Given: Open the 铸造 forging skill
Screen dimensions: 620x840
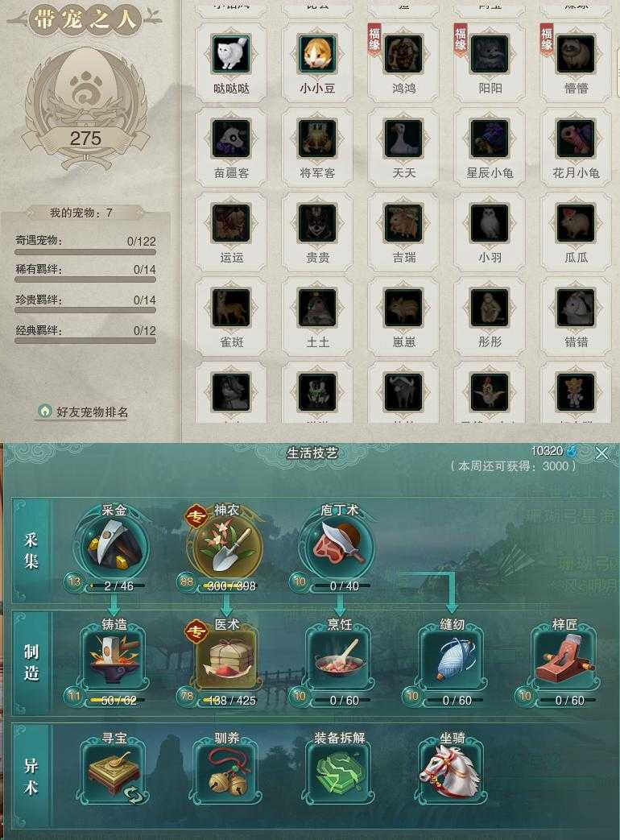Looking at the screenshot, I should point(114,660).
